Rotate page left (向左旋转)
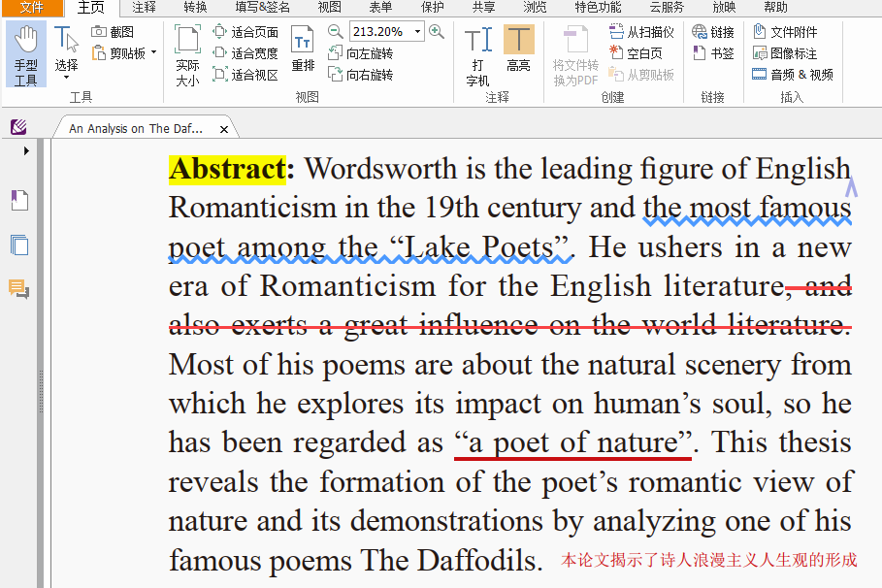882x588 pixels. (x=361, y=53)
